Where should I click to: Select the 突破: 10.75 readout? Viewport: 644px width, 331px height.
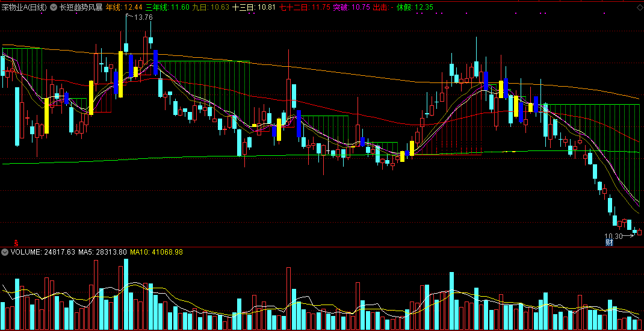tap(351, 7)
